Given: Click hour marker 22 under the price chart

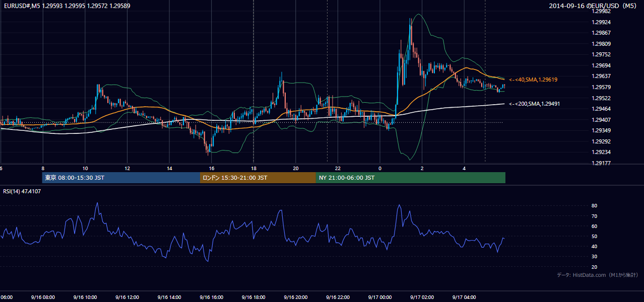Looking at the screenshot, I should (338, 168).
